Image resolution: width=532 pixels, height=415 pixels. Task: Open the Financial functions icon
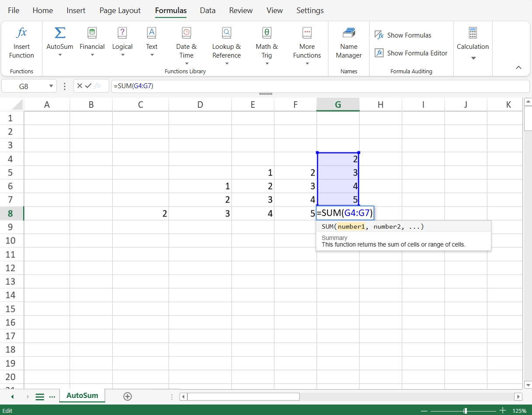tap(92, 33)
